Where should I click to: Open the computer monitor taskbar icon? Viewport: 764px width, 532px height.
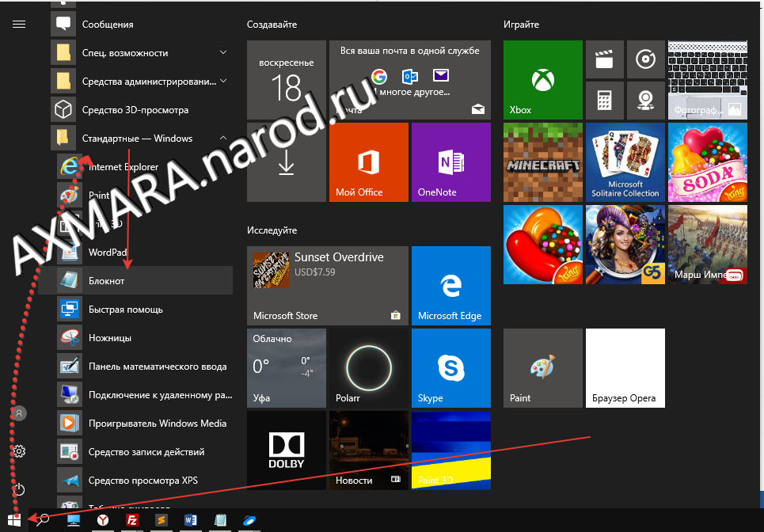click(x=73, y=521)
